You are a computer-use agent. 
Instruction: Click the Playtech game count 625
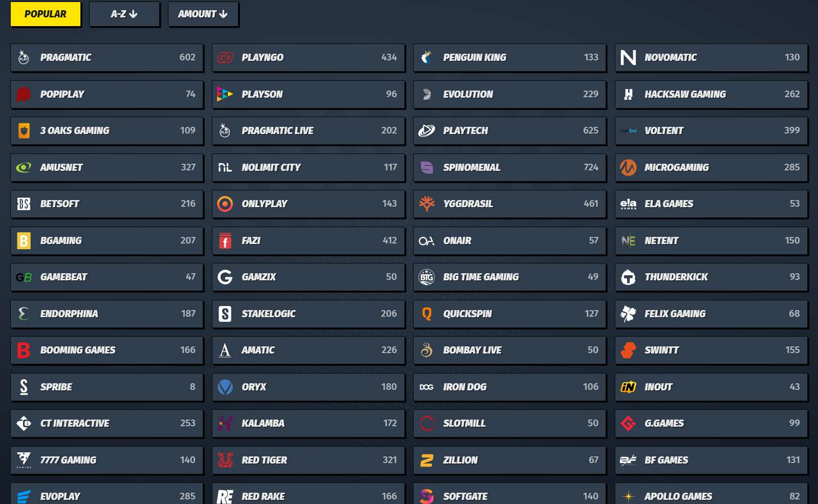coord(590,130)
